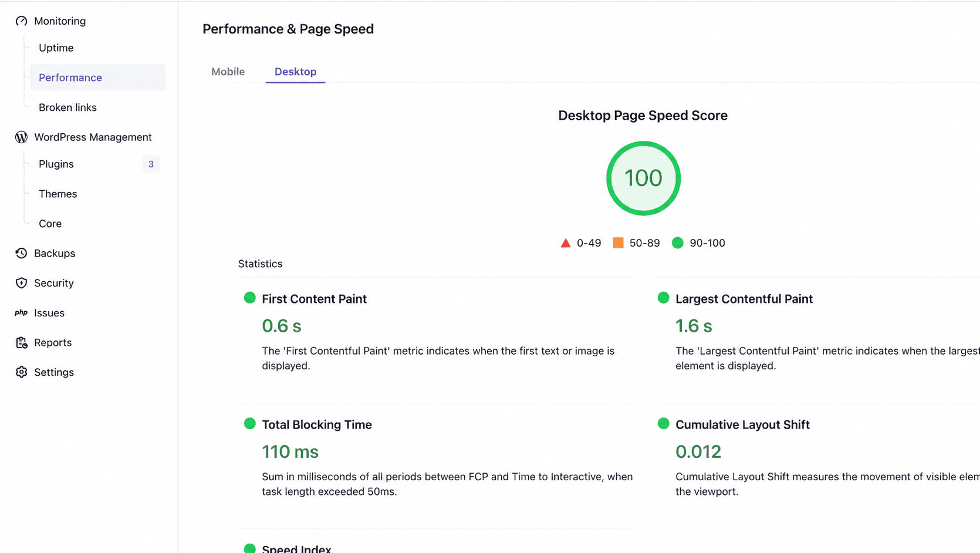Image resolution: width=980 pixels, height=553 pixels.
Task: Open the Issues page
Action: click(49, 313)
